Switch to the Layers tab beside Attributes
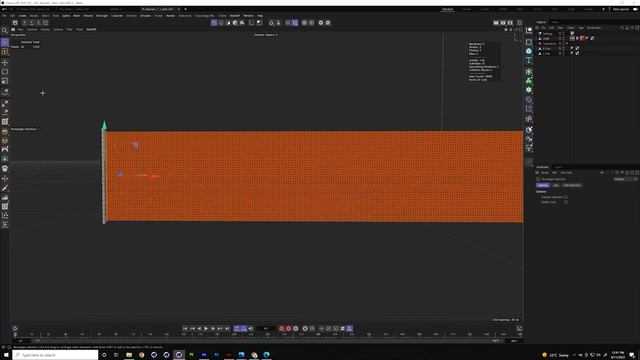 coord(558,167)
